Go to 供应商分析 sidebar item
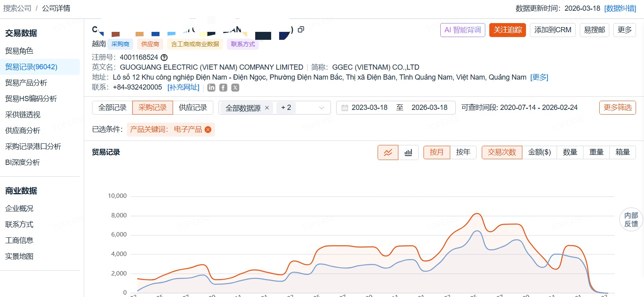This screenshot has width=644, height=297. click(x=23, y=131)
